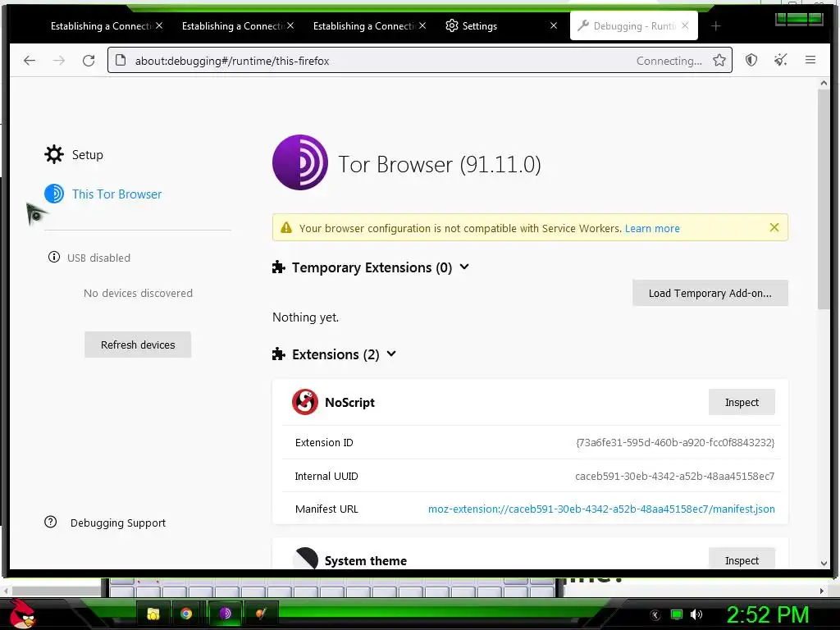840x630 pixels.
Task: Inspect the System theme extension
Action: point(742,559)
